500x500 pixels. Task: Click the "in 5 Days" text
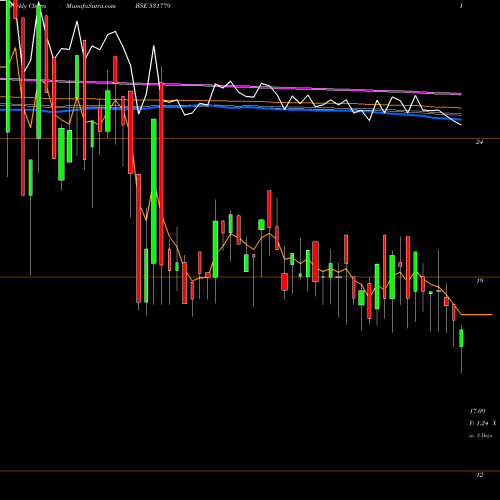tap(480, 436)
